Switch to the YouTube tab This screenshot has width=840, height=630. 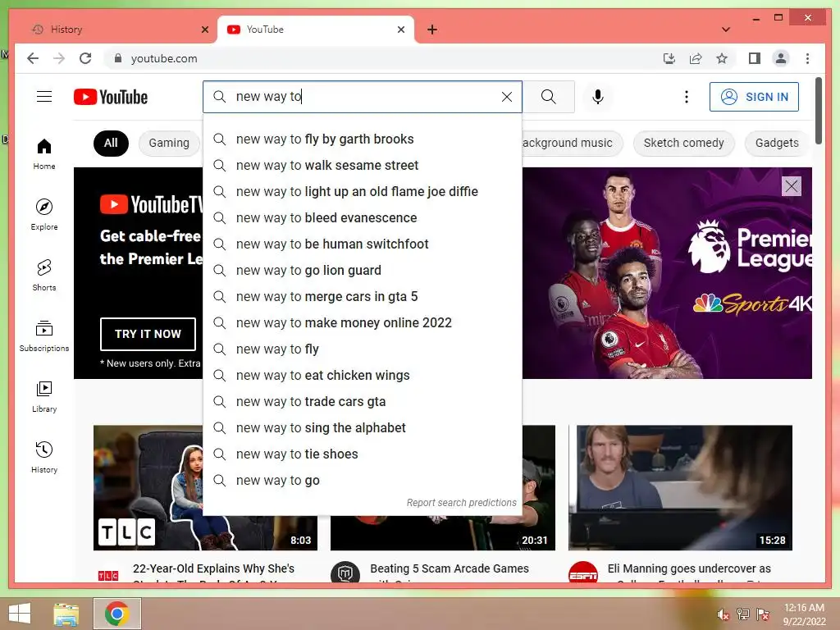tap(316, 30)
